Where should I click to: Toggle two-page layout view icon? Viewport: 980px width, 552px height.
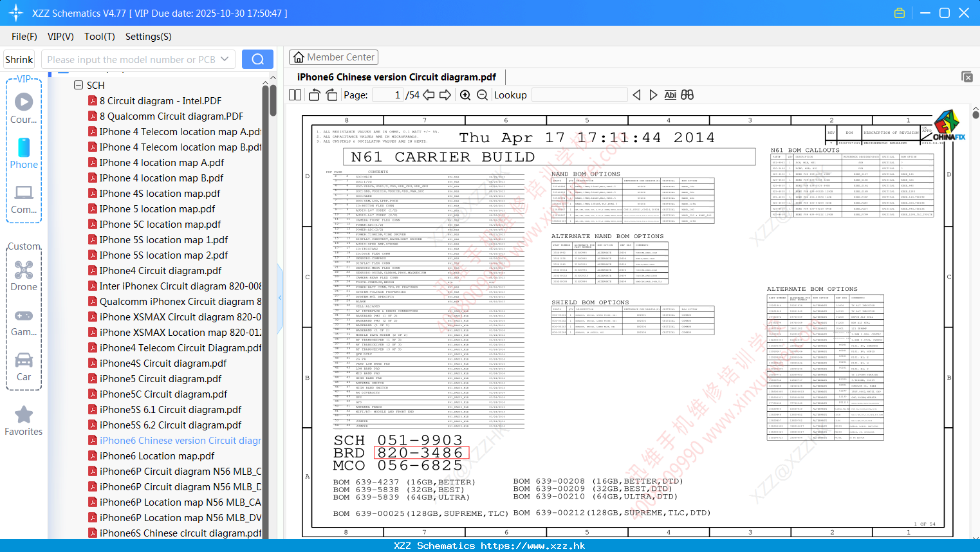pos(295,95)
